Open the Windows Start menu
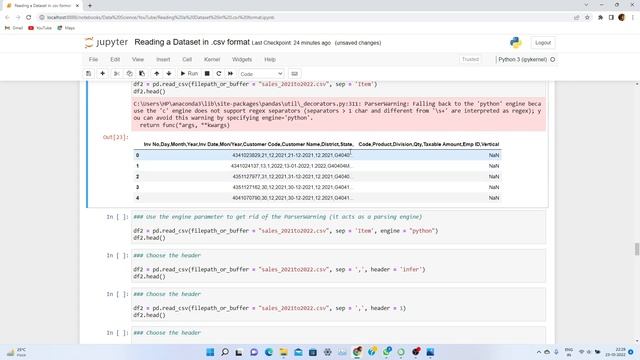640x360 pixels. tap(210, 352)
